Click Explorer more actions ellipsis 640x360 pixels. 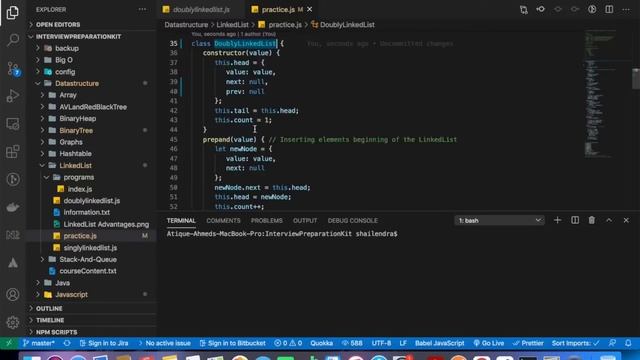coord(142,9)
